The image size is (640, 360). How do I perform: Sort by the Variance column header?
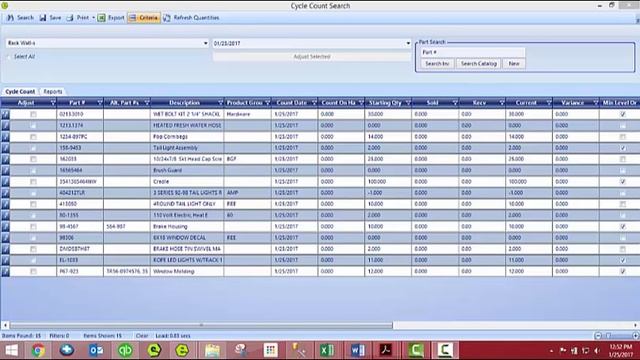coord(572,103)
